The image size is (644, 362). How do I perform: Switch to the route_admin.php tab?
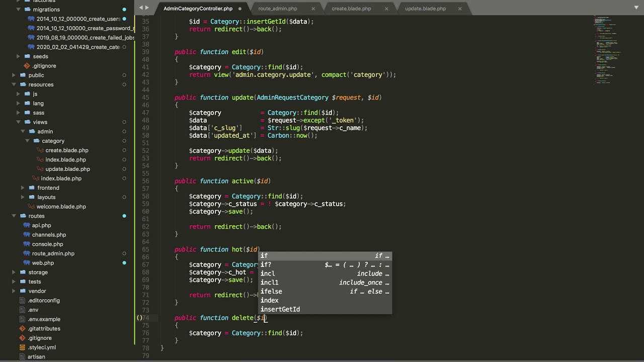278,9
